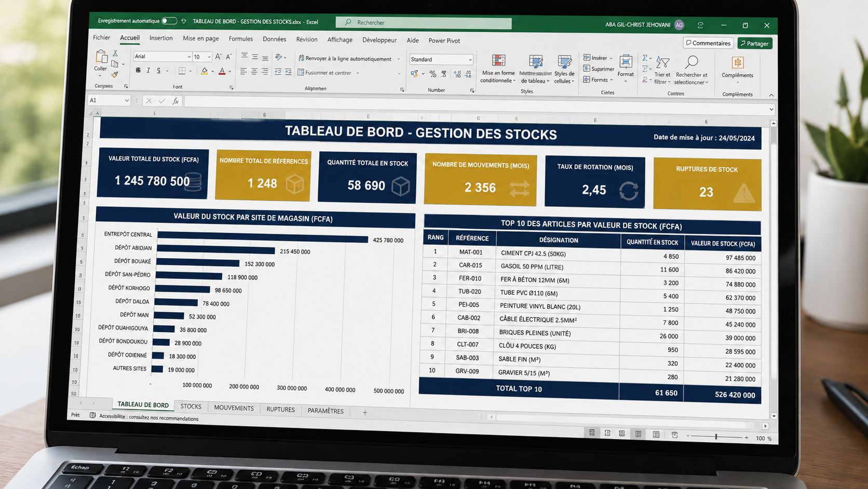Image resolution: width=868 pixels, height=489 pixels.
Task: Select the format painter brush icon
Action: coord(115,75)
